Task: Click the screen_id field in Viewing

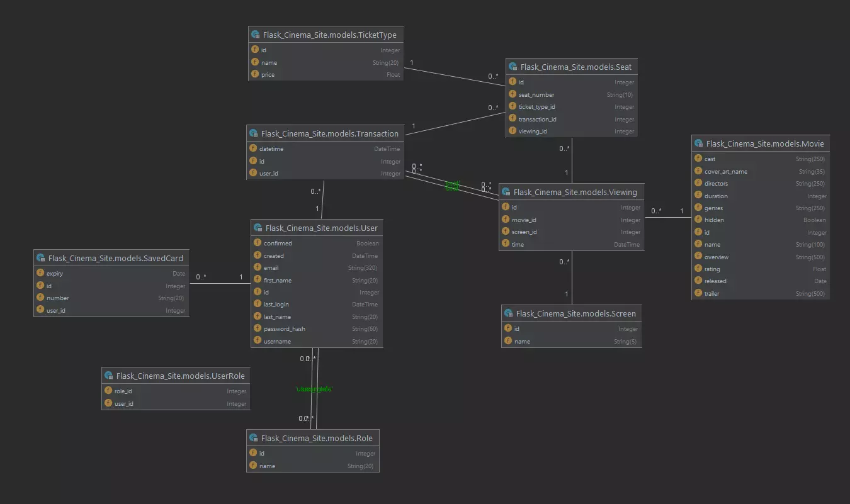Action: (x=571, y=232)
